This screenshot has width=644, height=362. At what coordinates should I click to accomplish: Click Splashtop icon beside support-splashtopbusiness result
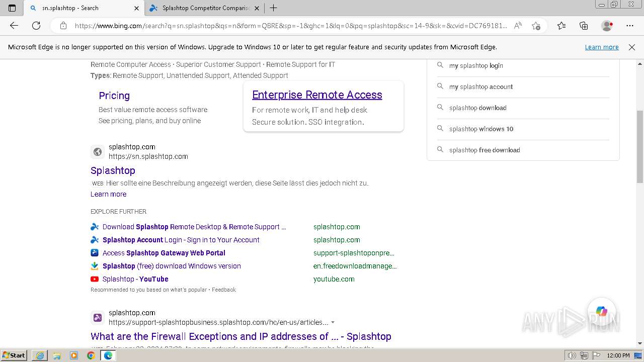[98, 318]
